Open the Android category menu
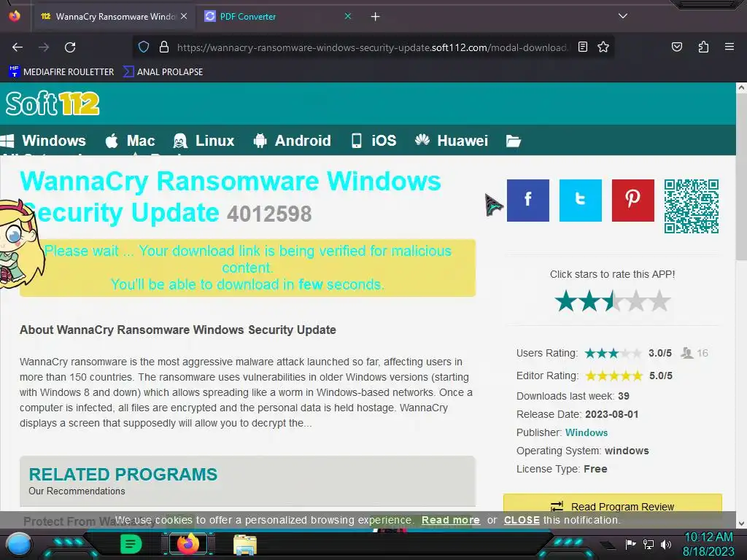The image size is (747, 560). (x=292, y=141)
